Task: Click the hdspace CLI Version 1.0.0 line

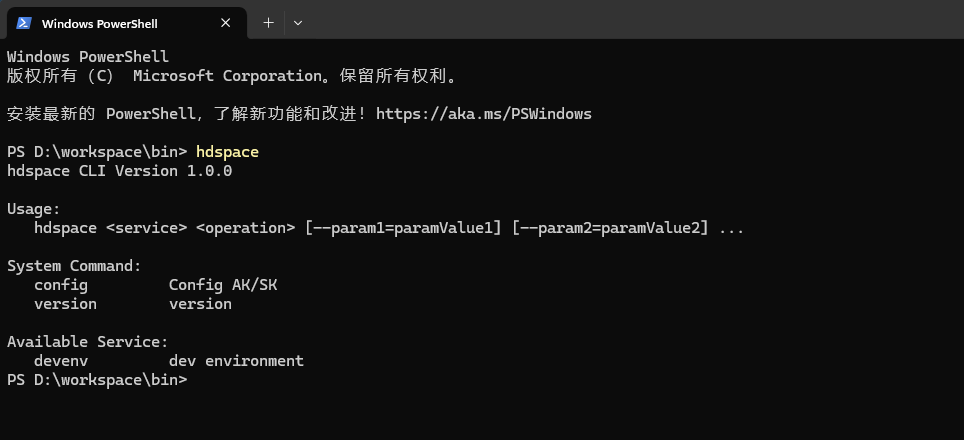Action: coord(119,171)
